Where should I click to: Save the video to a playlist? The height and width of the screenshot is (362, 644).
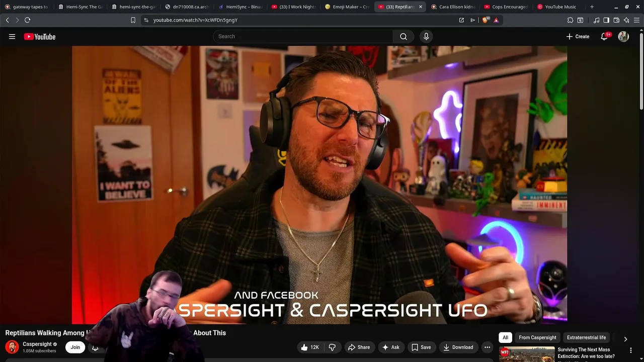[421, 347]
